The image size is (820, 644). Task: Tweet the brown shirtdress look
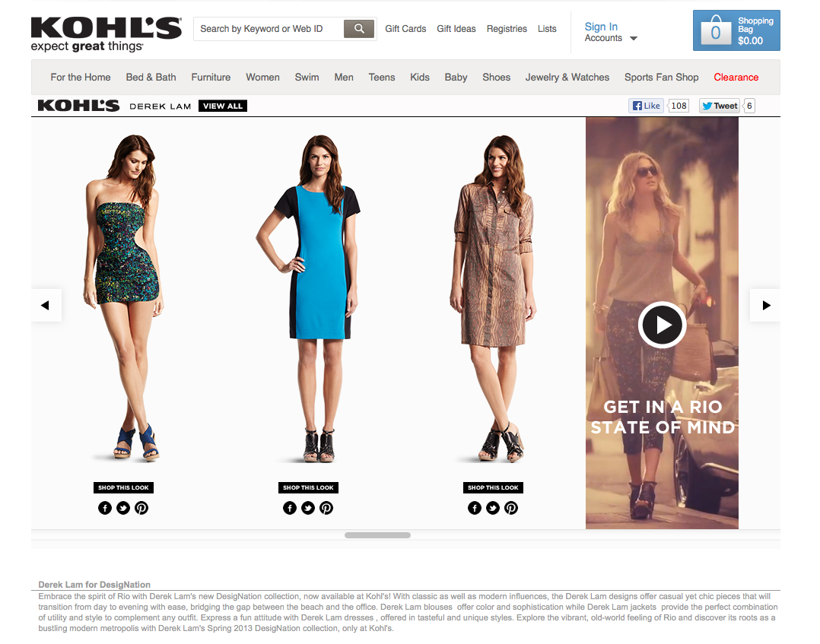tap(493, 508)
